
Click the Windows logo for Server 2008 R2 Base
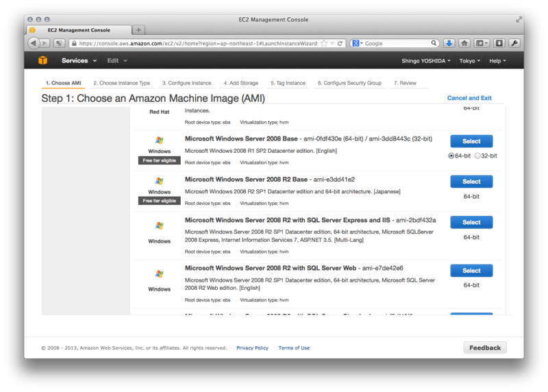[x=160, y=181]
